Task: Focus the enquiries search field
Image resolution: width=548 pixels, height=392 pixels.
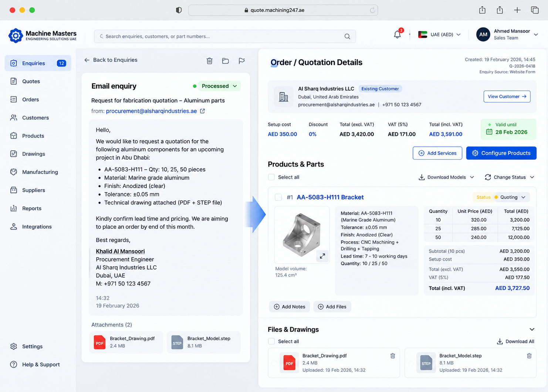Action: click(x=225, y=36)
